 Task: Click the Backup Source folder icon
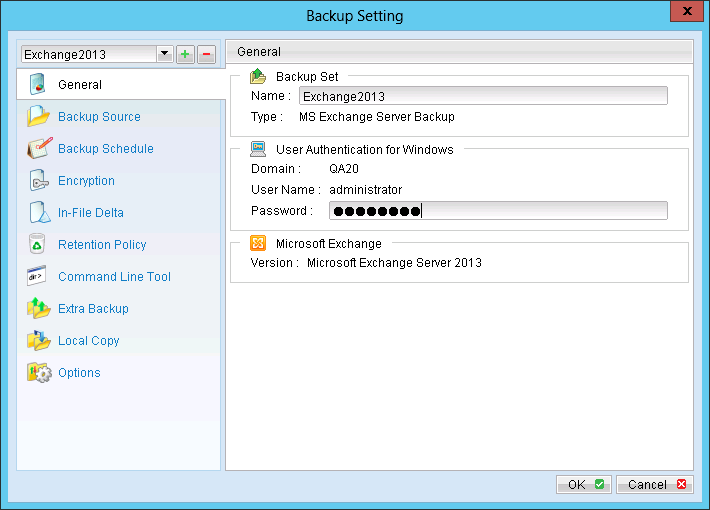click(39, 117)
